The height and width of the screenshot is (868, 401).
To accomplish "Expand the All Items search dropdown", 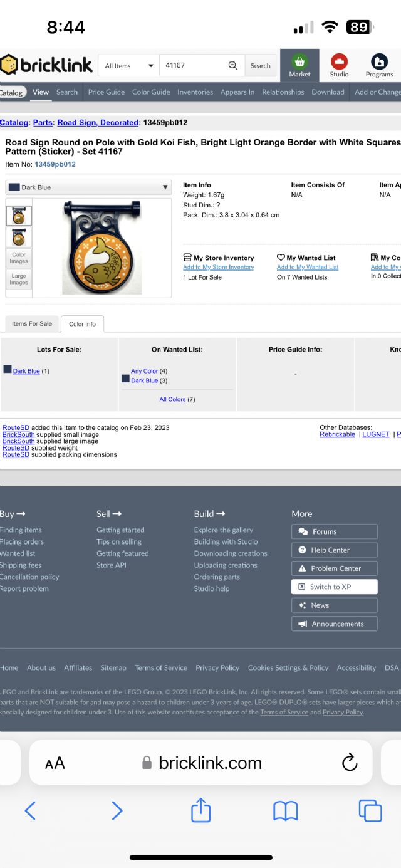I will tap(129, 66).
